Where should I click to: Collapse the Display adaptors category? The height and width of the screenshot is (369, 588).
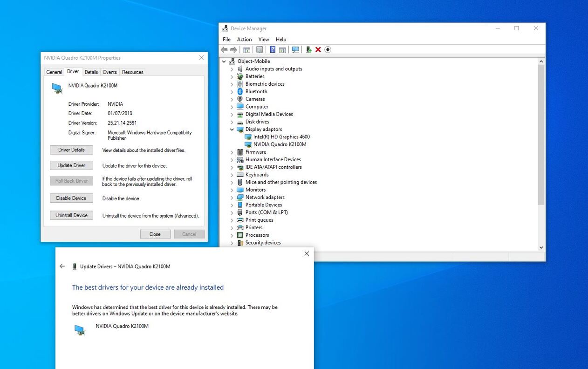coord(232,130)
